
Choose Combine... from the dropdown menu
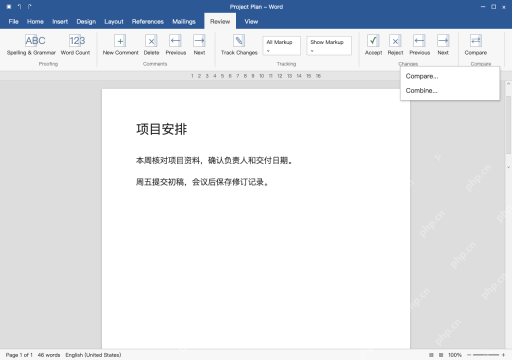pyautogui.click(x=450, y=91)
